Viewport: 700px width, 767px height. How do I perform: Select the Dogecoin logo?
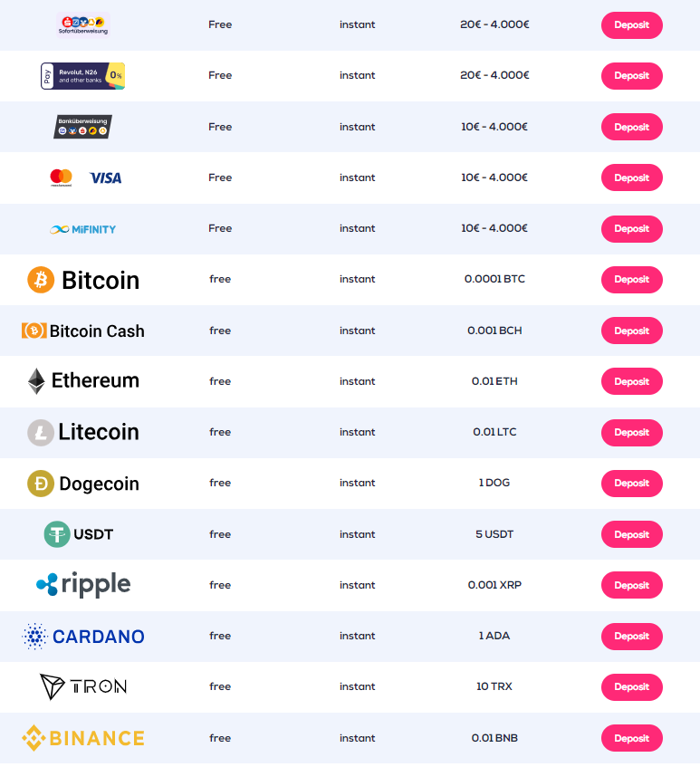point(83,484)
